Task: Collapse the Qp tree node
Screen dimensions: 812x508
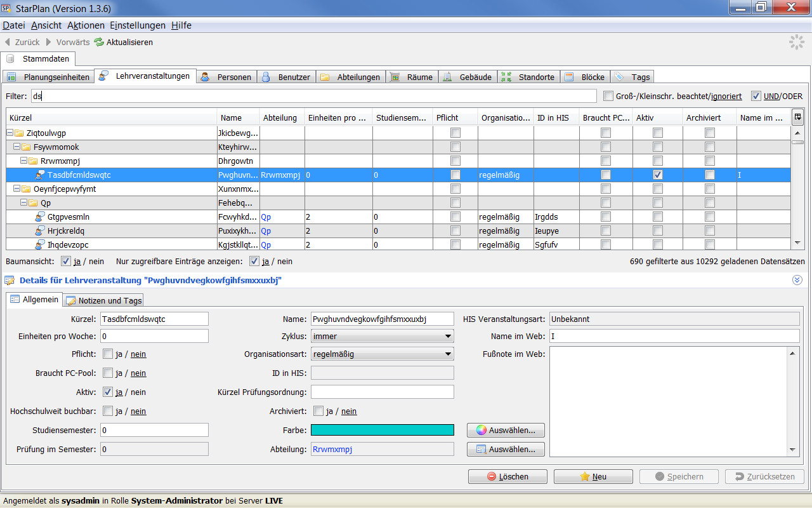Action: tap(23, 203)
